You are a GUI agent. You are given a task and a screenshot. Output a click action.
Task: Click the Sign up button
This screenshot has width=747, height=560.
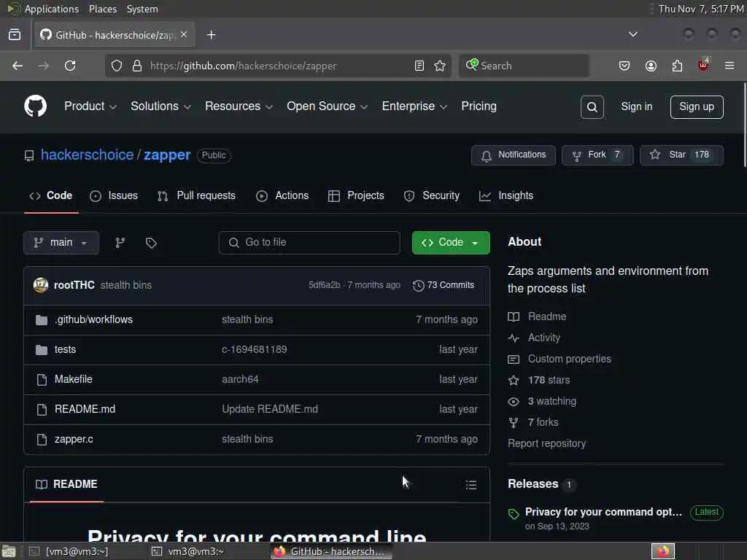pos(697,106)
